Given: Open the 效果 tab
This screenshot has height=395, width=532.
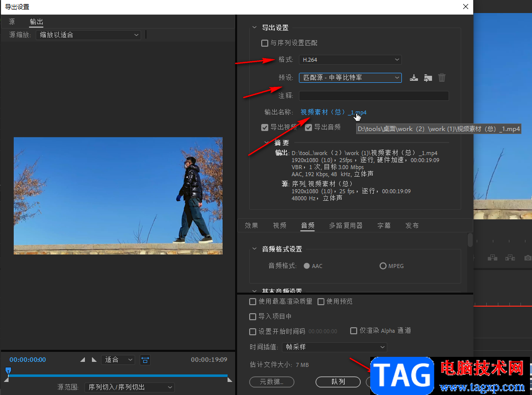Looking at the screenshot, I should click(251, 225).
